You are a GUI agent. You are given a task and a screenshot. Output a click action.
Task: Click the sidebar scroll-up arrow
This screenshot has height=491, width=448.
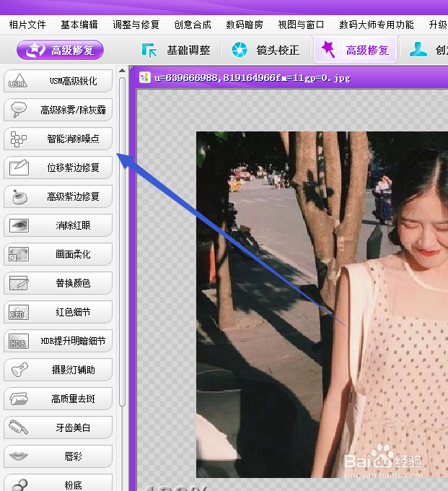[x=122, y=71]
